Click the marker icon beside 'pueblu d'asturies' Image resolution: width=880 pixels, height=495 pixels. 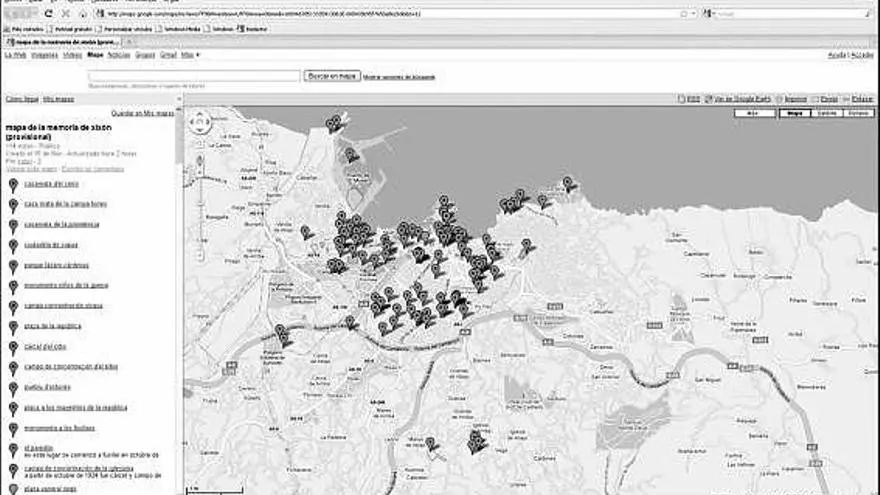pyautogui.click(x=13, y=388)
